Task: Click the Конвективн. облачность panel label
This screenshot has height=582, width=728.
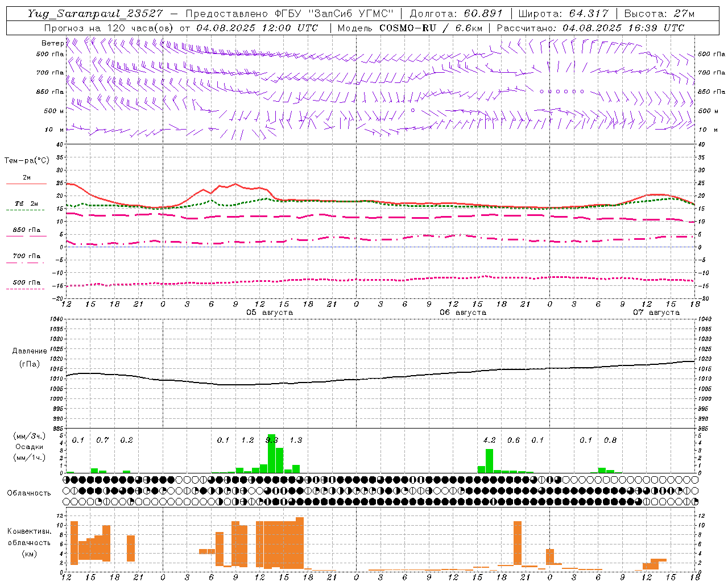Action: [30, 537]
